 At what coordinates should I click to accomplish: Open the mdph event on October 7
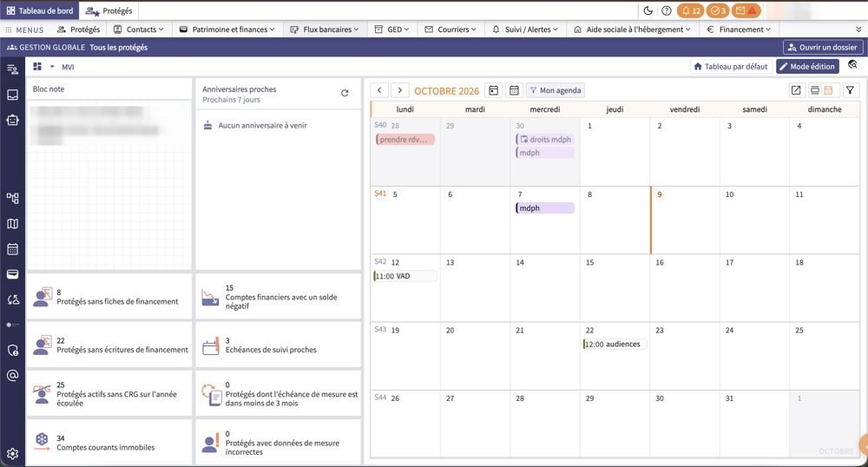click(545, 208)
